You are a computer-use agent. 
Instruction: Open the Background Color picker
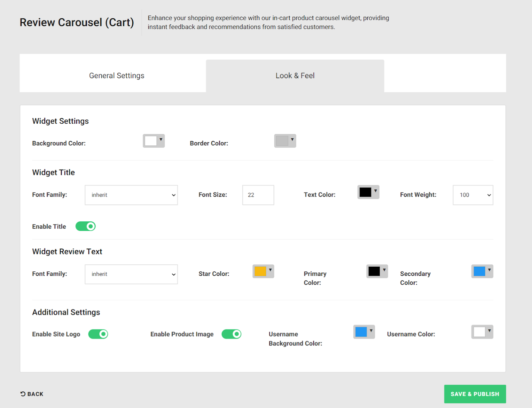154,141
